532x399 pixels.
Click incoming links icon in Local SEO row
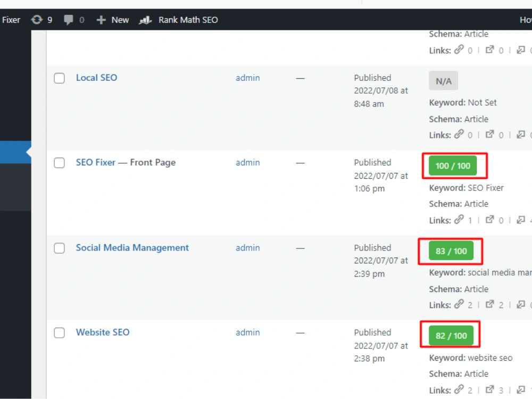[521, 135]
